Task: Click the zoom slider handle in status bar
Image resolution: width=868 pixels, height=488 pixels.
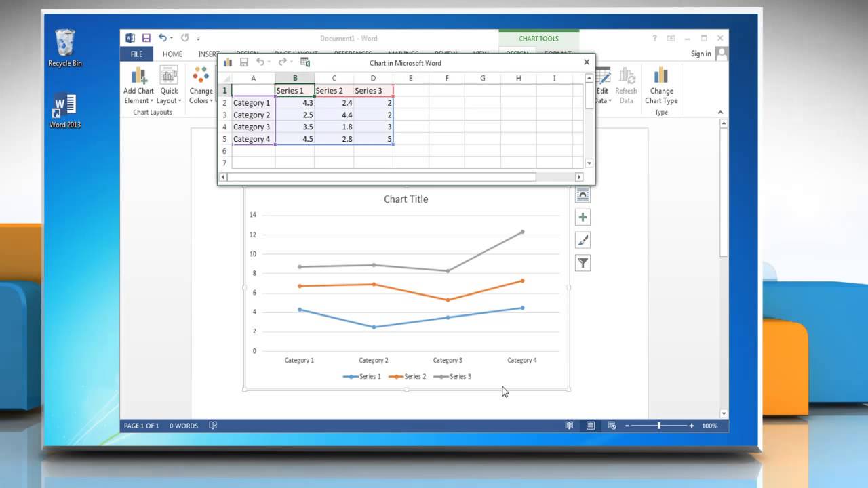Action: point(659,426)
